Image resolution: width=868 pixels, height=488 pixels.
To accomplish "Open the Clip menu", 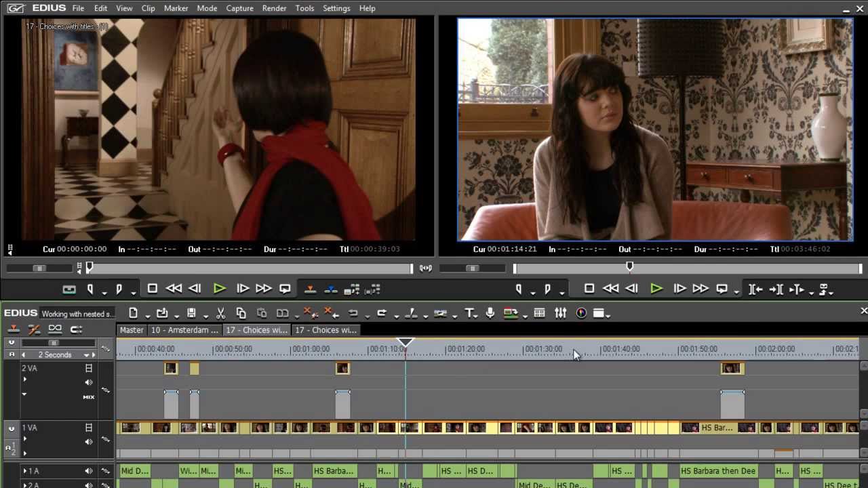I will click(x=148, y=8).
